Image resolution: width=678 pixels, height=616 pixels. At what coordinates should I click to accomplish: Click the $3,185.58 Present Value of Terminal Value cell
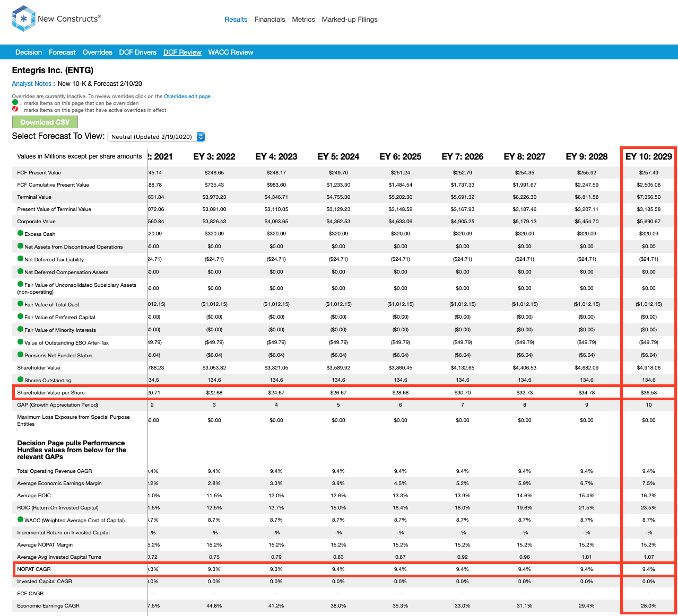649,209
